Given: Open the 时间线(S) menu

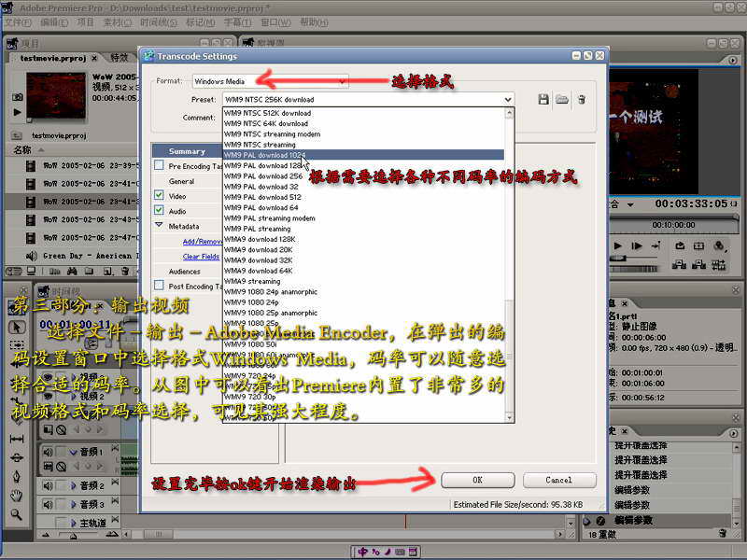Looking at the screenshot, I should coord(159,22).
